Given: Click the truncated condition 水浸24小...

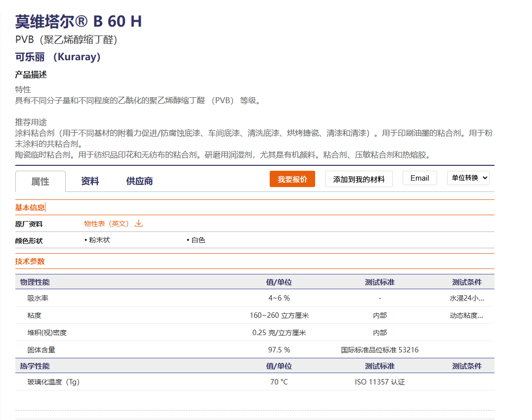Looking at the screenshot, I should tap(467, 298).
